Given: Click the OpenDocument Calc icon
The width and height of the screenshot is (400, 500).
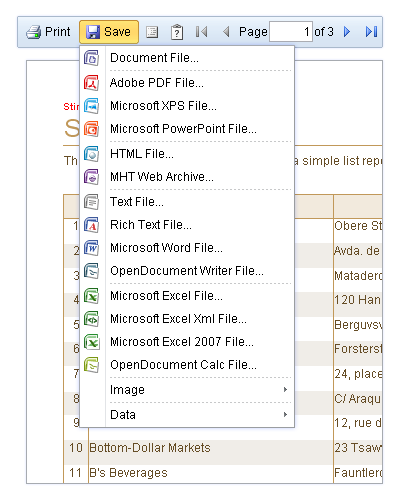Looking at the screenshot, I should (91, 365).
